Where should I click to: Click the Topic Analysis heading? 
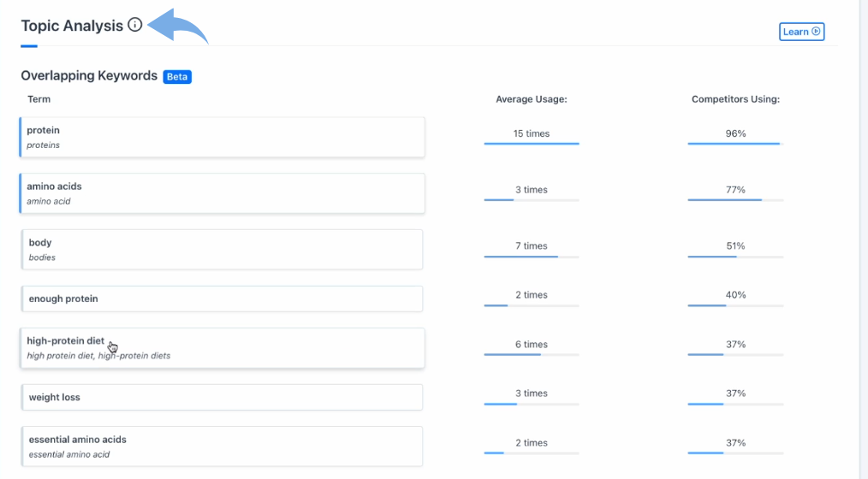[x=72, y=26]
